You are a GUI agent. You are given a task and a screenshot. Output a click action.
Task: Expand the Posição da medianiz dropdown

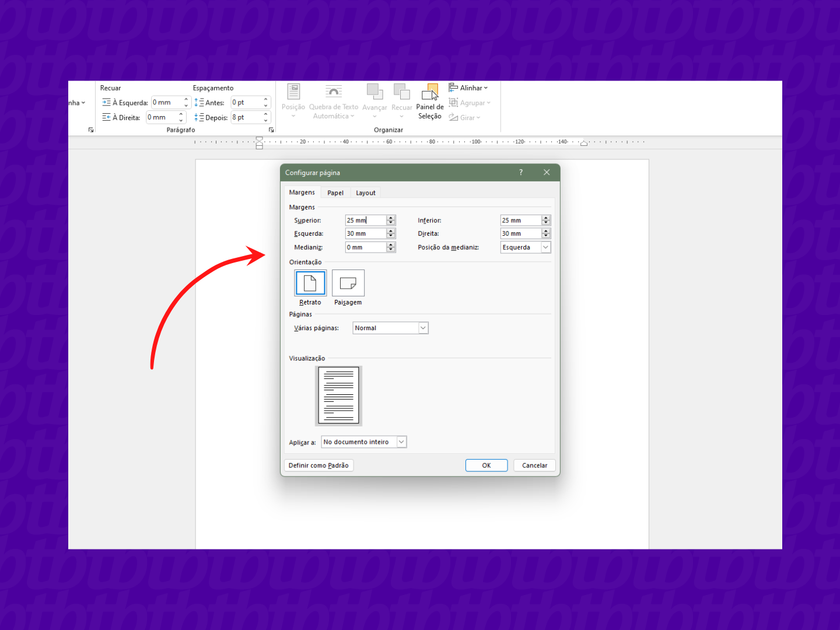(545, 247)
